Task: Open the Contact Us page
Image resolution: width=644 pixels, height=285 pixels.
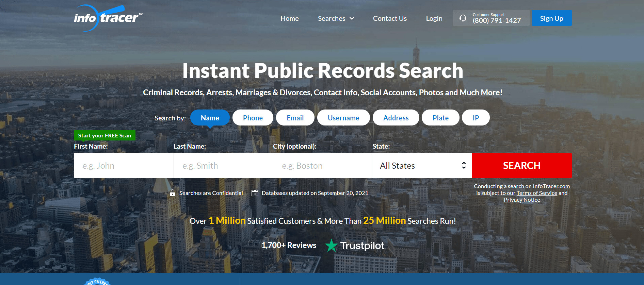Action: click(390, 18)
